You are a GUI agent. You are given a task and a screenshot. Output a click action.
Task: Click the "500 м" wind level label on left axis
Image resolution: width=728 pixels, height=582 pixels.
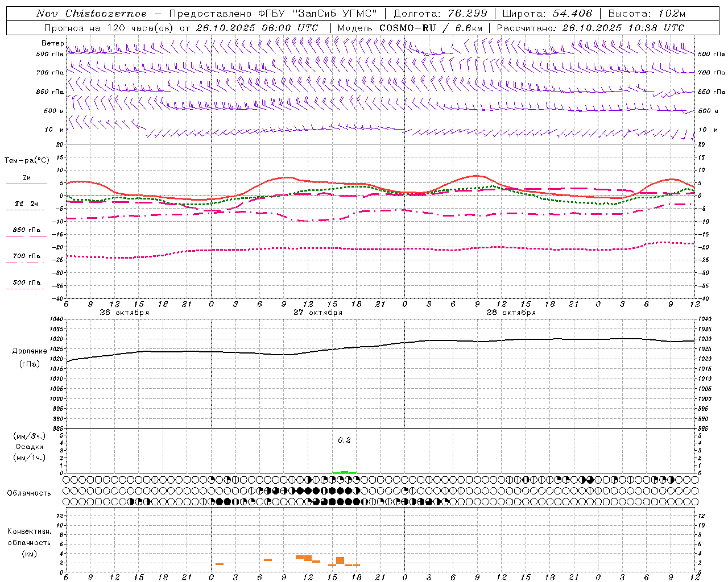click(54, 111)
